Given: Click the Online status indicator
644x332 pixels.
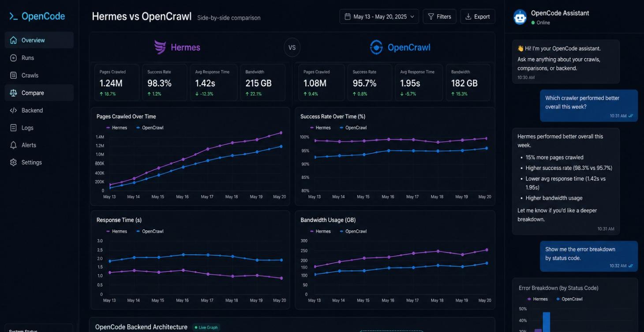Looking at the screenshot, I should [x=541, y=23].
